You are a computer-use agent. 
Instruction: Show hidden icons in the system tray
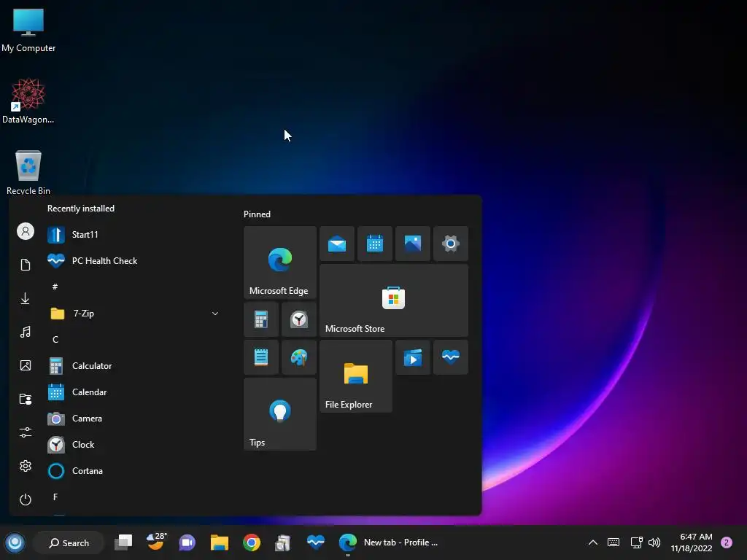point(592,542)
